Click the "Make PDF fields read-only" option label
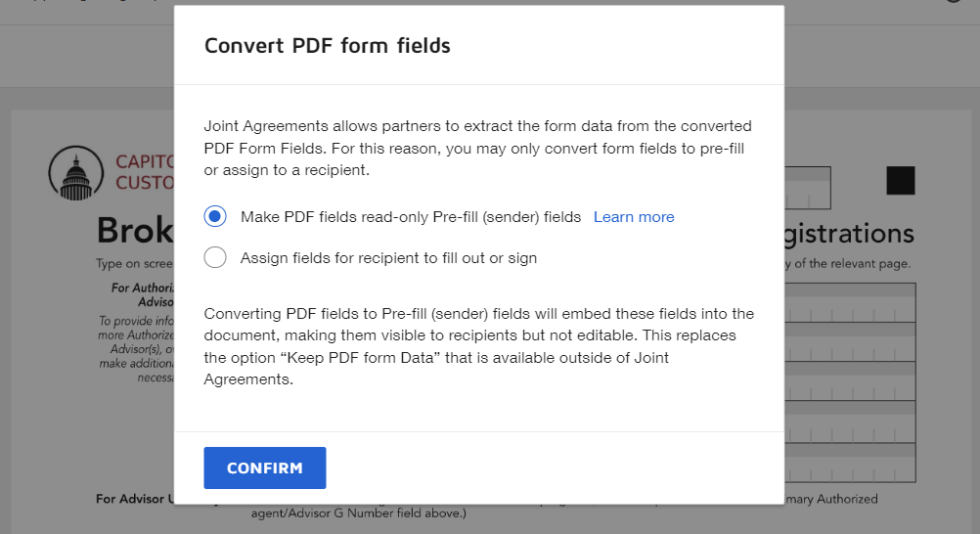This screenshot has height=534, width=980. point(411,217)
